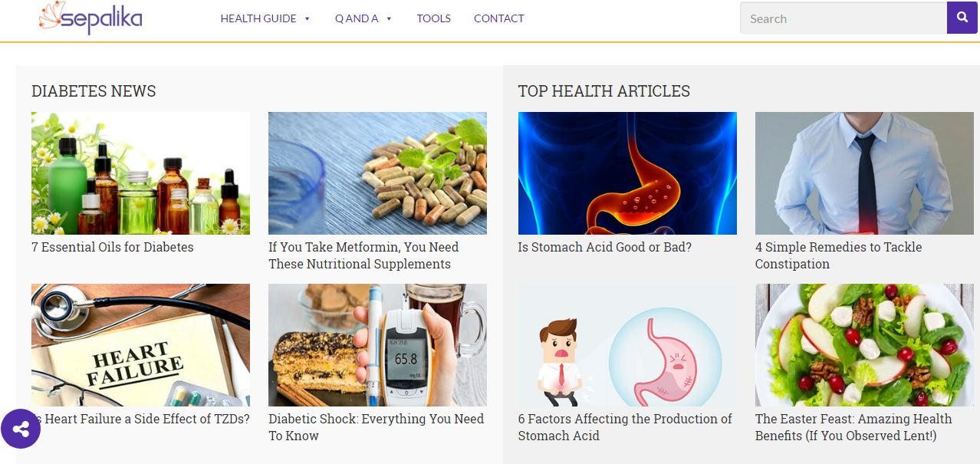Click the purple search magnifier button
The width and height of the screenshot is (980, 464).
(x=962, y=18)
